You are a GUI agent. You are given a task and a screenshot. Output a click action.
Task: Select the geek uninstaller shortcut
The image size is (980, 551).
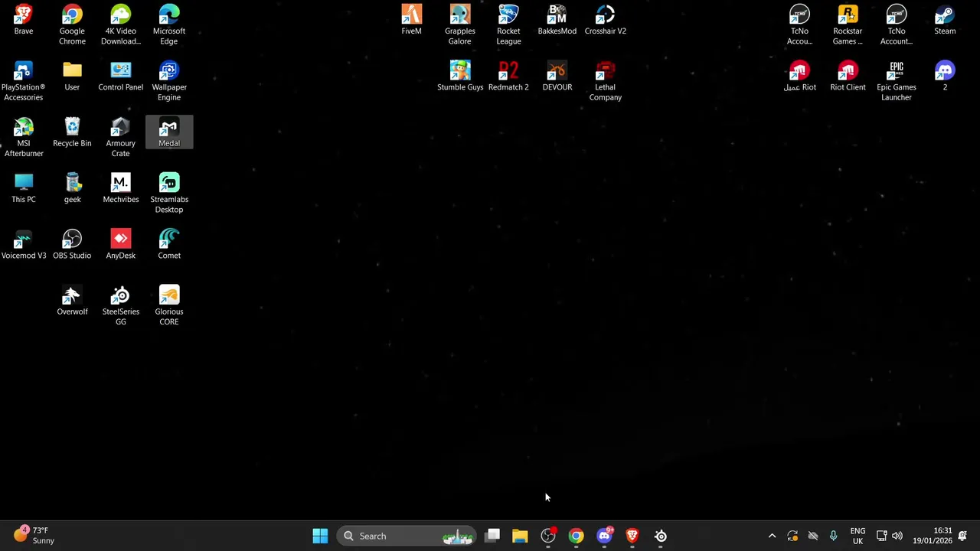[72, 188]
